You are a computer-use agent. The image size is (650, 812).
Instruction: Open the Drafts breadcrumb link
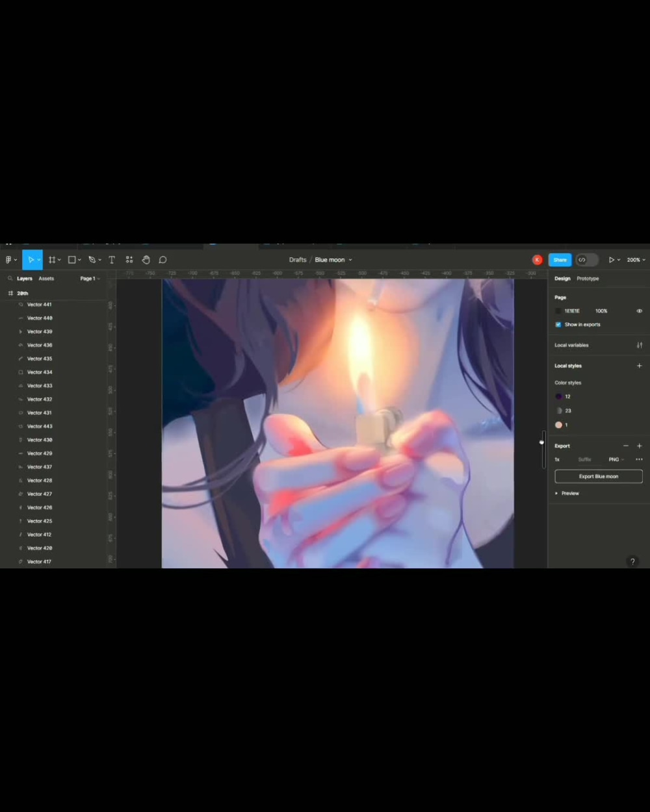tap(298, 260)
